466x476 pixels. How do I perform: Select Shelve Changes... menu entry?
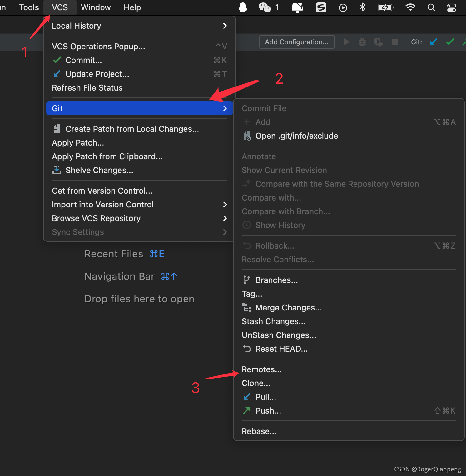pos(139,170)
